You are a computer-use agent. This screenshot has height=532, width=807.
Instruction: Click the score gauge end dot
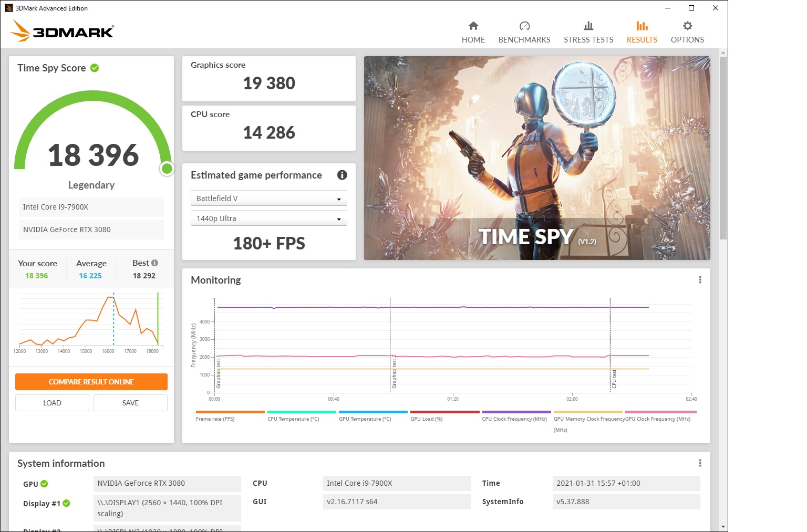167,169
